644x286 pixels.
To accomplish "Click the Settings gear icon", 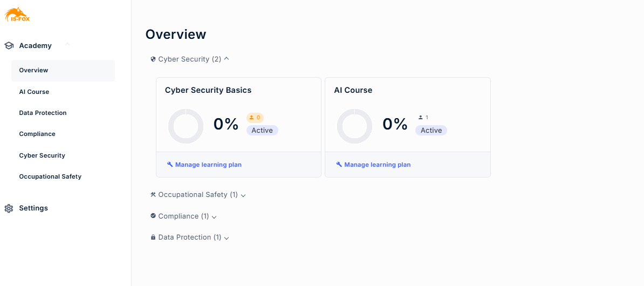I will tap(9, 208).
